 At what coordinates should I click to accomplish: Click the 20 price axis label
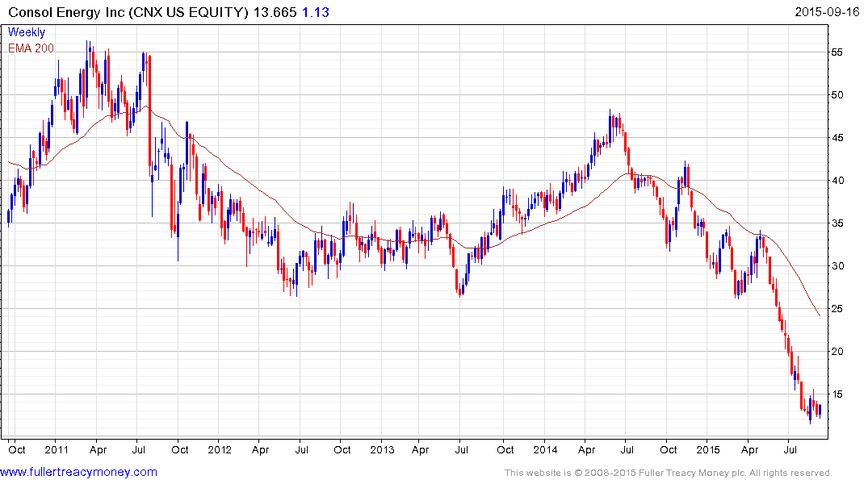point(837,351)
